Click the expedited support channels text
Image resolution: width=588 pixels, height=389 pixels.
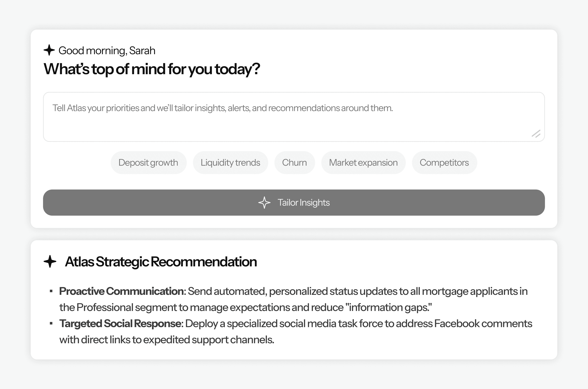coord(208,340)
